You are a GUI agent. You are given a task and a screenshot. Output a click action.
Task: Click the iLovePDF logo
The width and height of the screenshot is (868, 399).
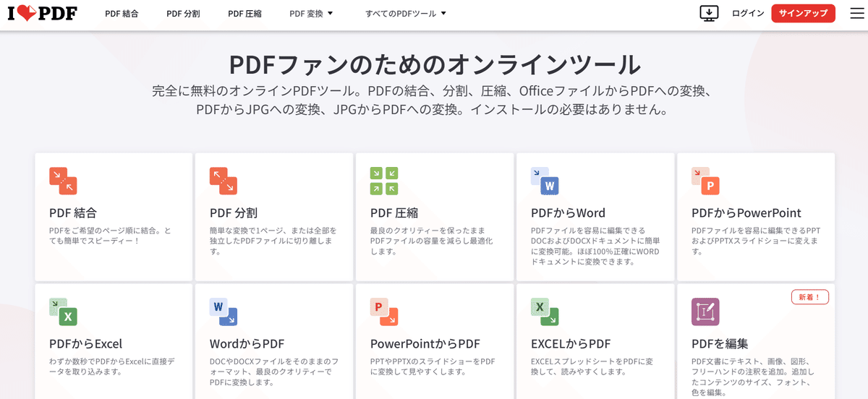click(x=43, y=14)
